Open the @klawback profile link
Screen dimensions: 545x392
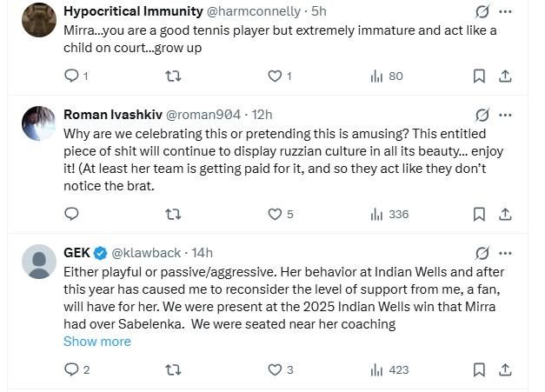coord(146,253)
